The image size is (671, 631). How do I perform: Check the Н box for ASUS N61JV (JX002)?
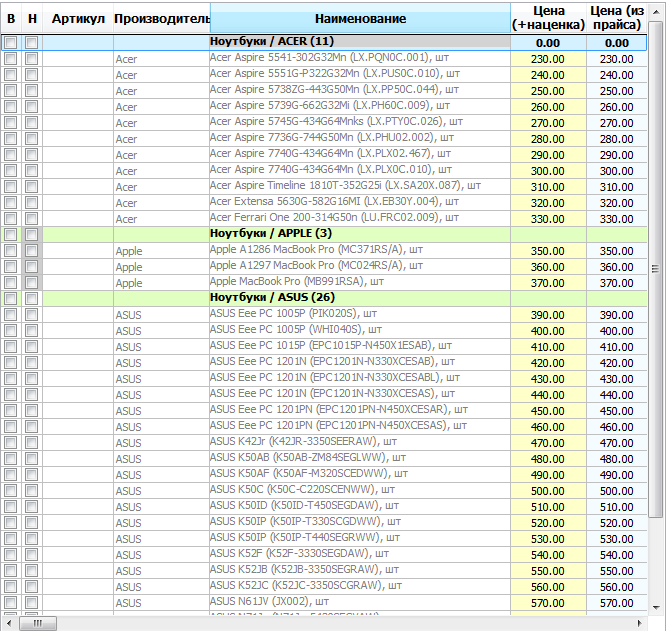coord(31,603)
